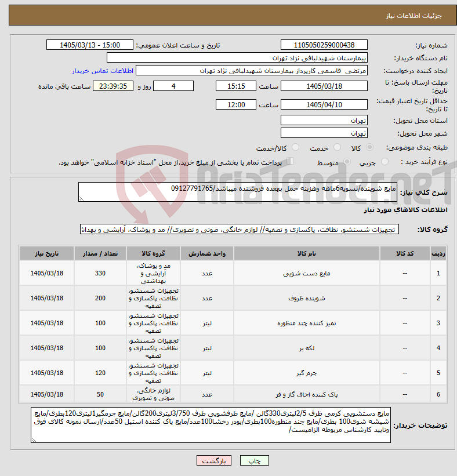Screen dimensions: 457x476
Task: Click the item پاک کننده اجاق گاز و فر
Action: point(306,394)
